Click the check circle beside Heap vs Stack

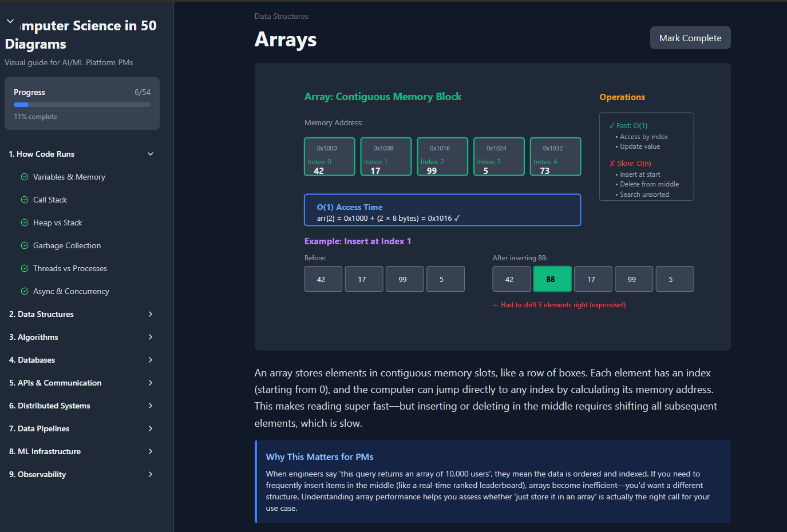point(25,223)
